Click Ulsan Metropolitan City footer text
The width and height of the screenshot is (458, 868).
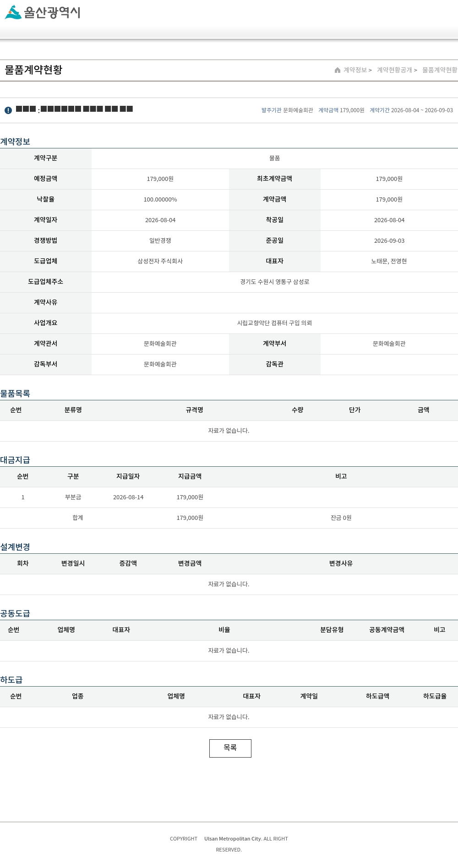(x=233, y=839)
